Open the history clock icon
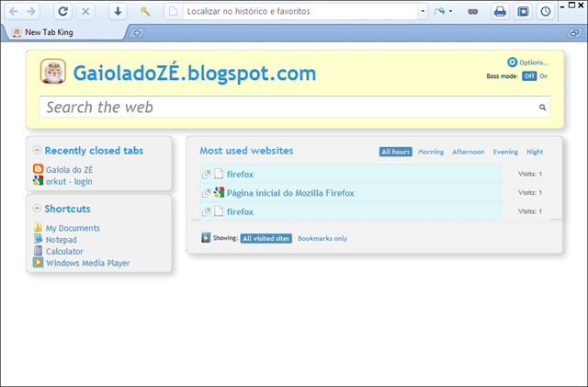Viewport: 588px width, 387px height. (x=546, y=12)
